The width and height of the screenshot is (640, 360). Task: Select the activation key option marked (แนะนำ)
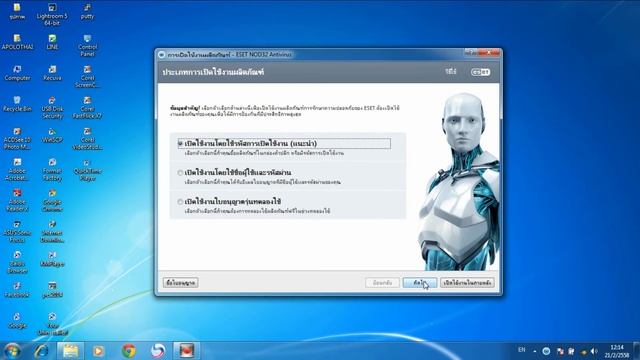[x=180, y=144]
